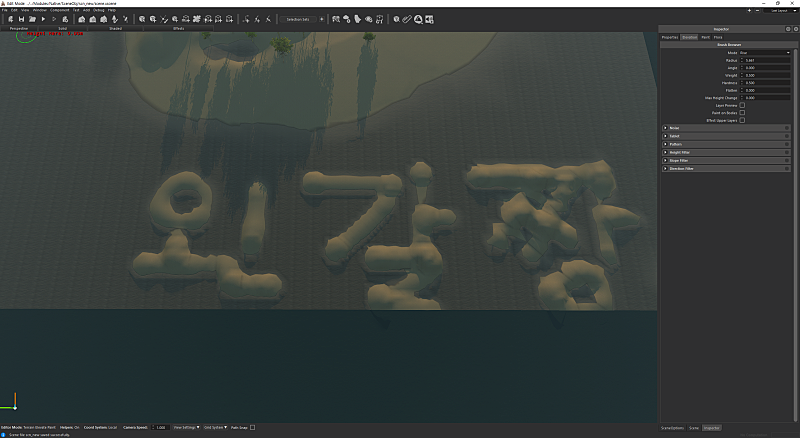The width and height of the screenshot is (800, 438).
Task: Click the Hardness stepper arrows
Action: pyautogui.click(x=741, y=83)
